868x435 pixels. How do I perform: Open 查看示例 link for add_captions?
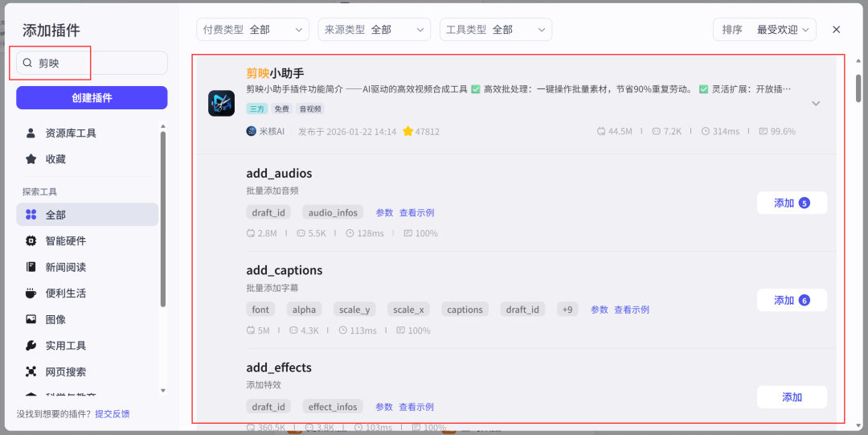tap(632, 310)
